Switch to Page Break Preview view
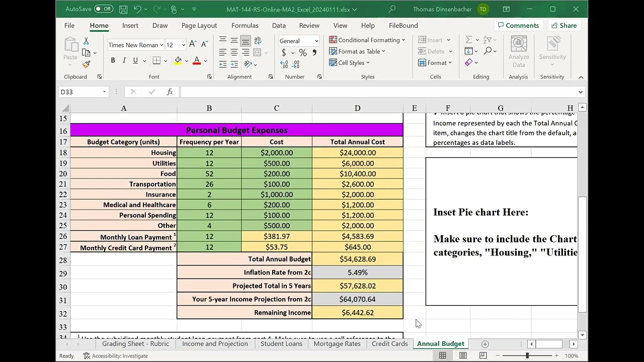Screen dimensions: 644x362 tap(483, 355)
